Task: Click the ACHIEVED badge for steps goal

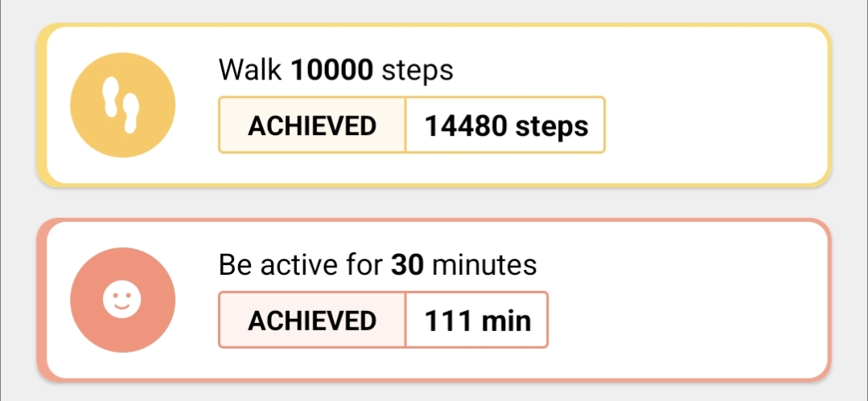Action: 312,125
